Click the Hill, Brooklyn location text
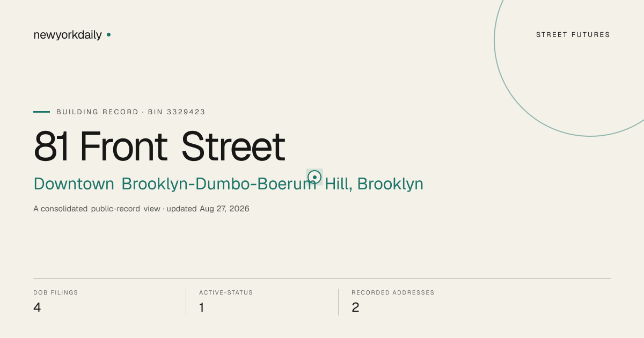This screenshot has height=338, width=644. click(374, 184)
